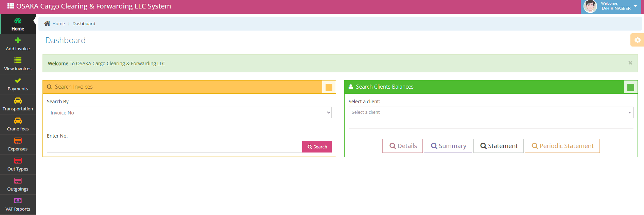Image resolution: width=644 pixels, height=215 pixels.
Task: Collapse the Search Clients Balances panel
Action: tap(631, 87)
